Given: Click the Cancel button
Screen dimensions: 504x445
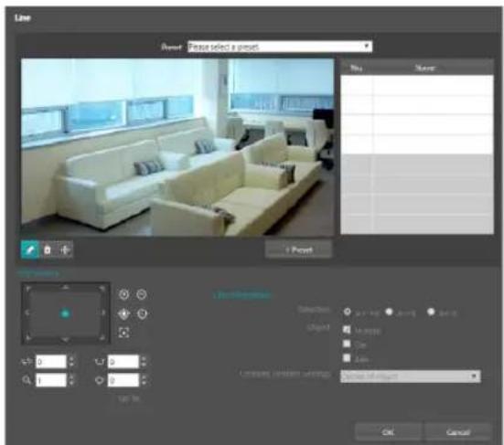Looking at the screenshot, I should (x=457, y=432).
